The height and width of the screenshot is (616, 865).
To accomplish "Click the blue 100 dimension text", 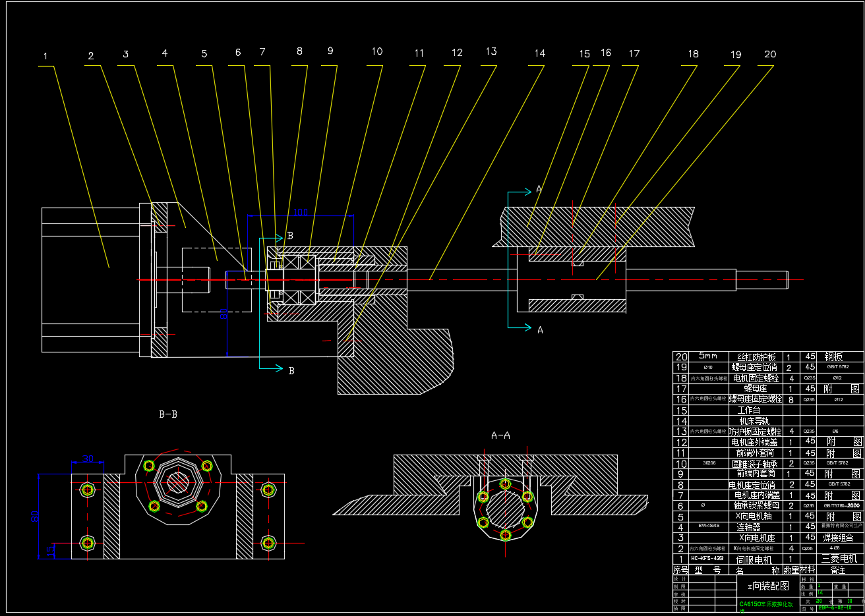I will pos(301,212).
